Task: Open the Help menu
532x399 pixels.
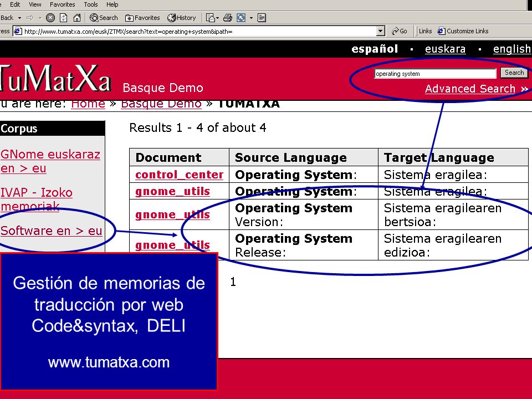Action: click(x=112, y=4)
